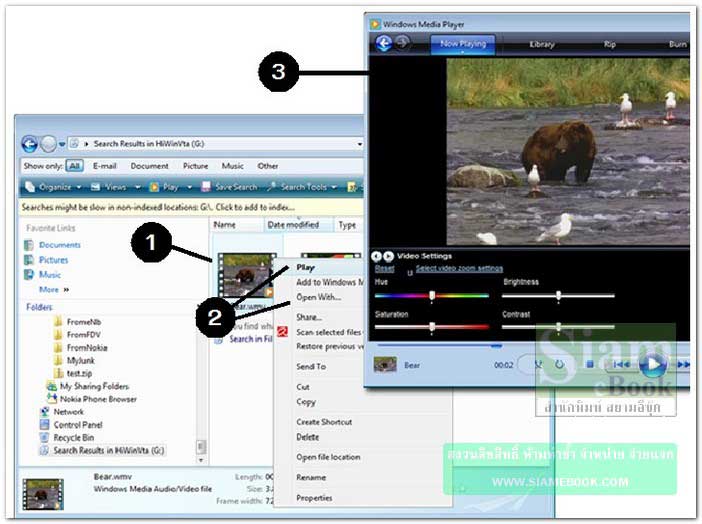Choose Share from the context menu

click(x=309, y=317)
